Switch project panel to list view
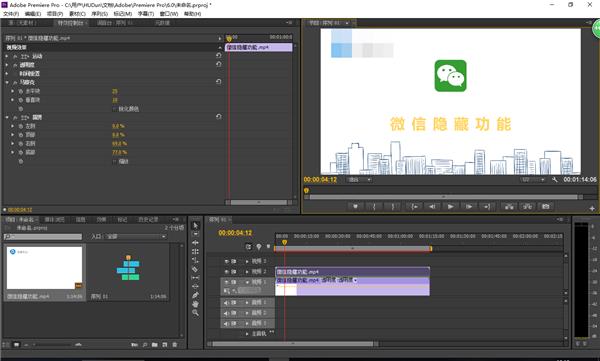The image size is (600, 361). pyautogui.click(x=6, y=345)
